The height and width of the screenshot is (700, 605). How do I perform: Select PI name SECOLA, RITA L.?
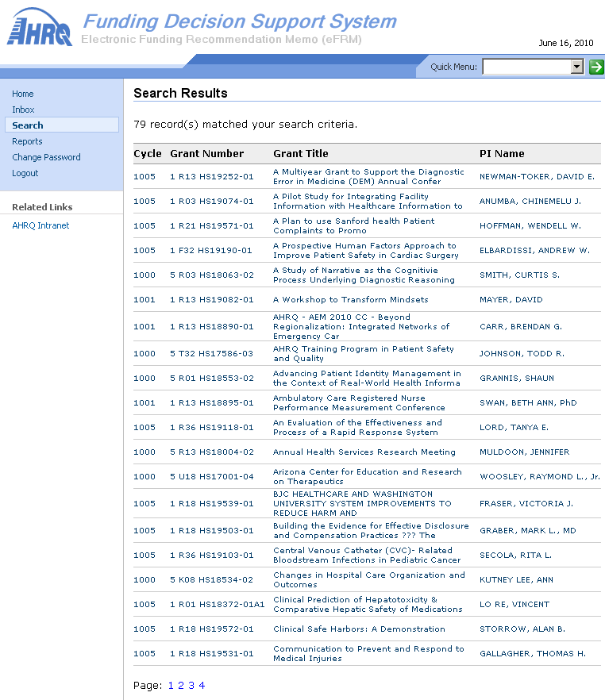pos(516,555)
